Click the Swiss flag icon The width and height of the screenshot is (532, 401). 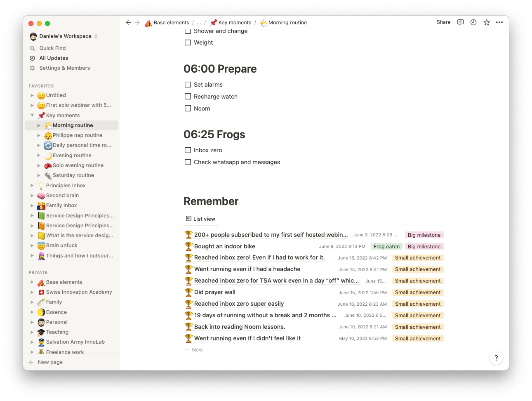pos(41,292)
